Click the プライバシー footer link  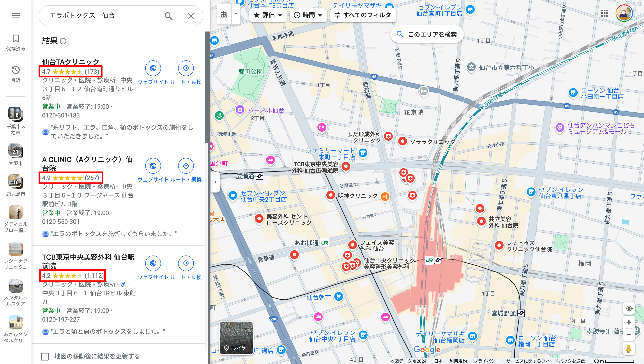point(486,361)
